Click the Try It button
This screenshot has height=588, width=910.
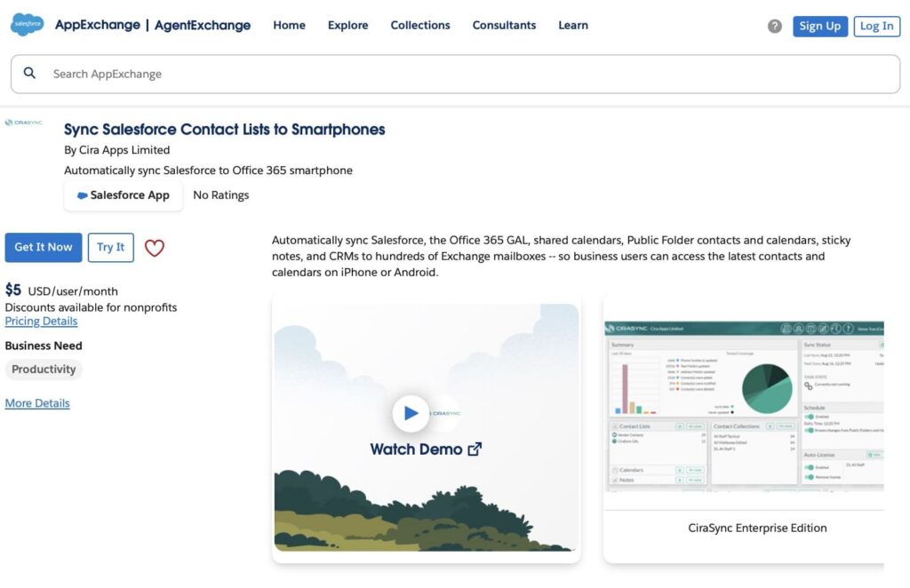click(x=110, y=248)
